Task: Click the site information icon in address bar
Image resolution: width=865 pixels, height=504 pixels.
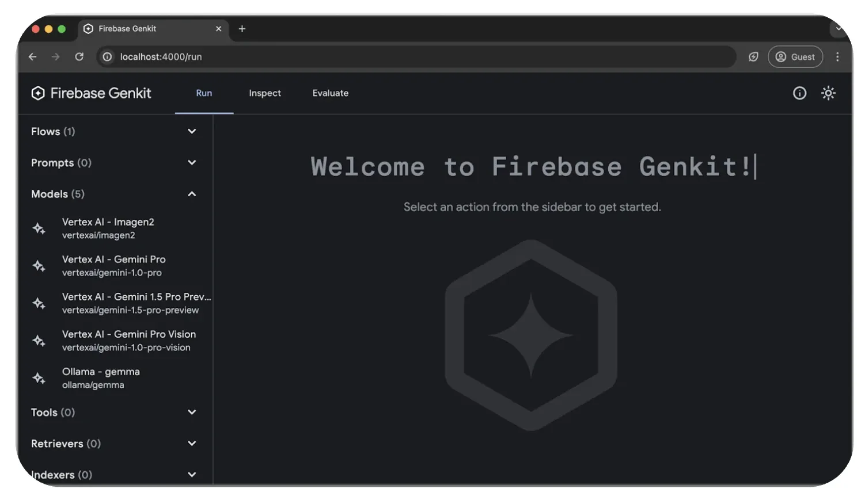Action: [x=107, y=57]
